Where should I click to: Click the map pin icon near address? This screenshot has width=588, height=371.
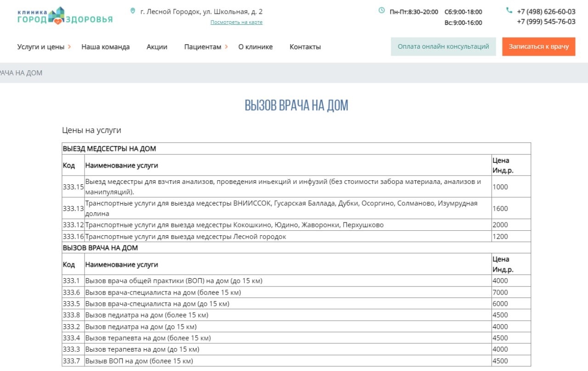tap(133, 11)
